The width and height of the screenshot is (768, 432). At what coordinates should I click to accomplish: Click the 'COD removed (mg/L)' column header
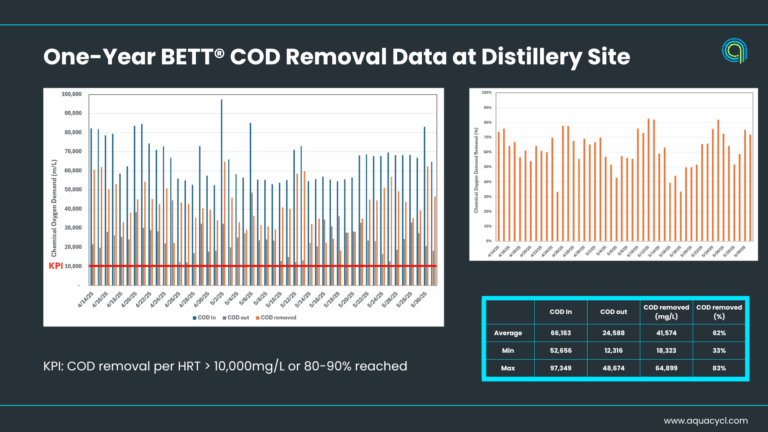tap(666, 312)
